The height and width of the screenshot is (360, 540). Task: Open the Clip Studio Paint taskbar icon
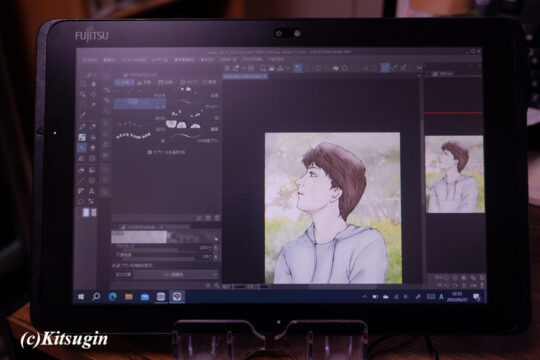177,297
